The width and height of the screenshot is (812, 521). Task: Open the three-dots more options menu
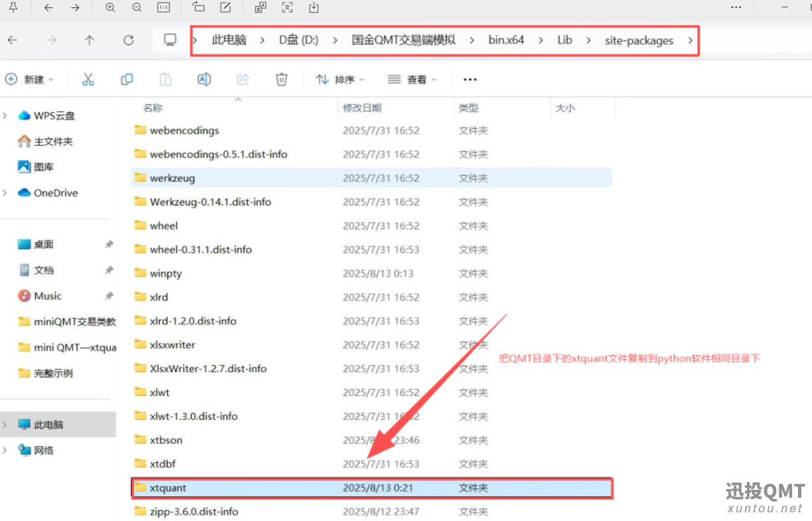(x=470, y=80)
